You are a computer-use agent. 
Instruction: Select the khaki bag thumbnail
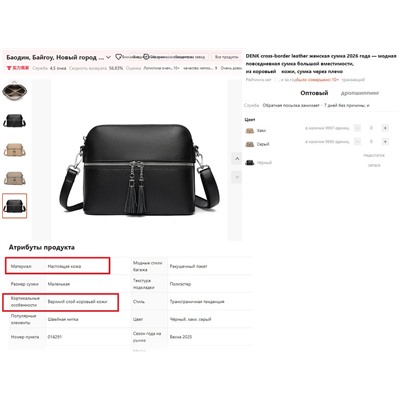coord(15,149)
